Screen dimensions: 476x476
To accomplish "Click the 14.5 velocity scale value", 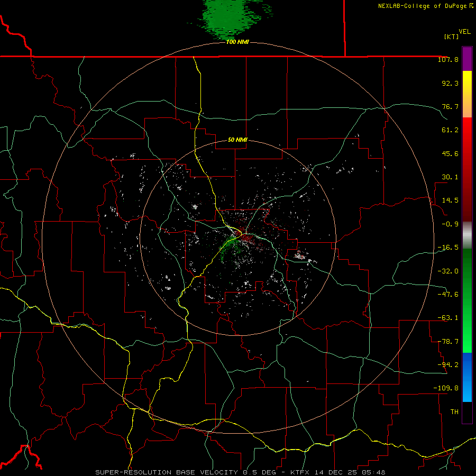I will (x=450, y=200).
